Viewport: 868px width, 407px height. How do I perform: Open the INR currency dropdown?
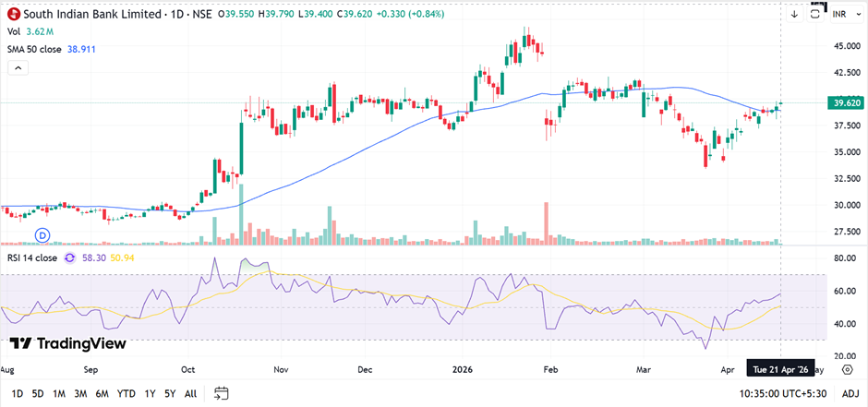[839, 14]
